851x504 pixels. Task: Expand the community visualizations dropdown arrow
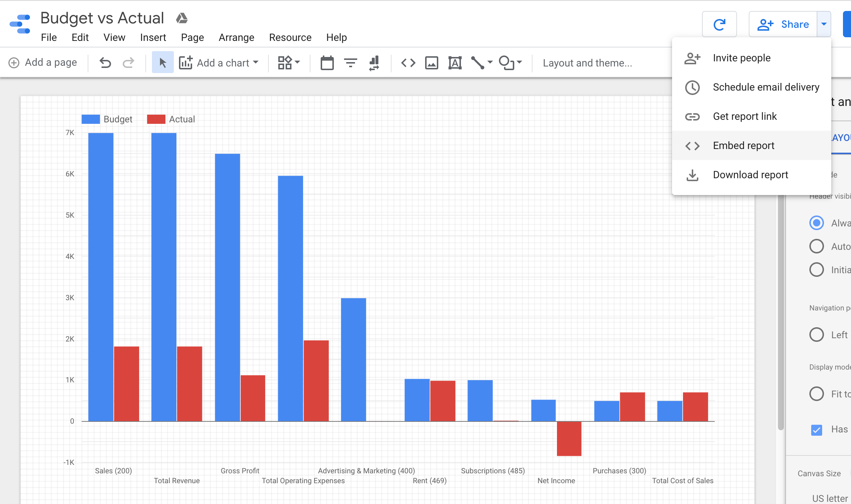point(297,62)
